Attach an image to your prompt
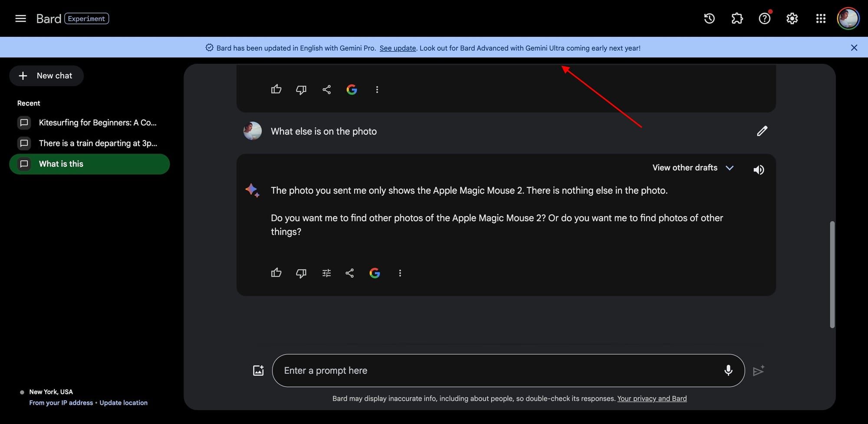The height and width of the screenshot is (424, 868). [x=258, y=370]
